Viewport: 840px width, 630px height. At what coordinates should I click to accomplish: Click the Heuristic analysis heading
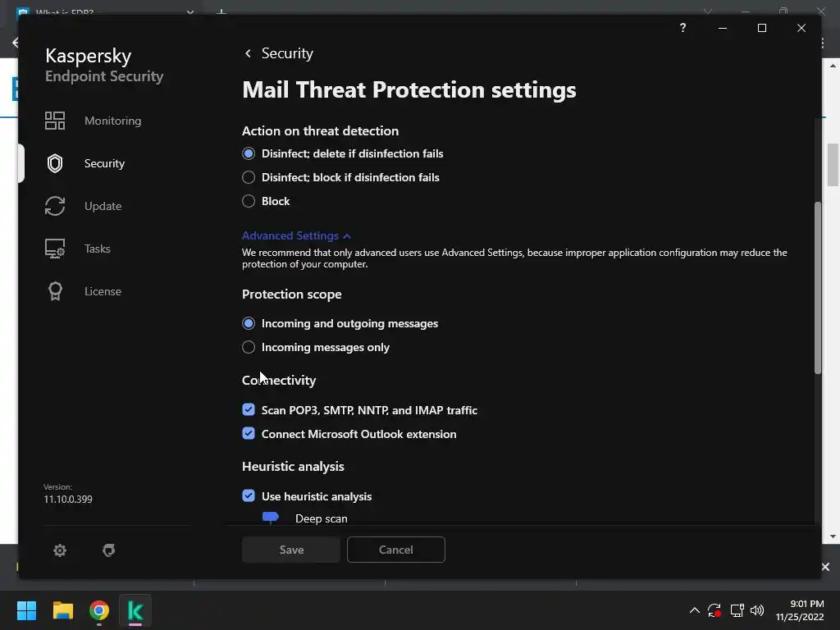[293, 466]
